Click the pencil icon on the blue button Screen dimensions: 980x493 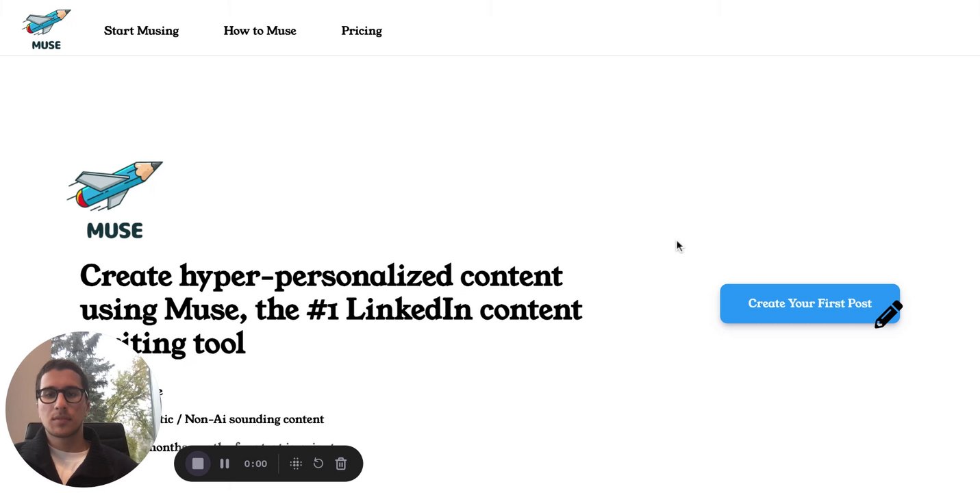click(x=888, y=314)
